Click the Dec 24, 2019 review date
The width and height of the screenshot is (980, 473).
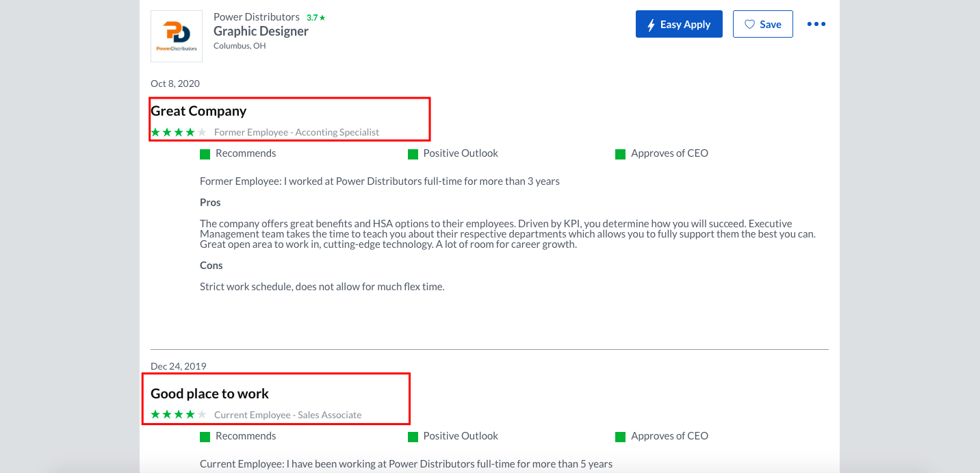tap(179, 366)
